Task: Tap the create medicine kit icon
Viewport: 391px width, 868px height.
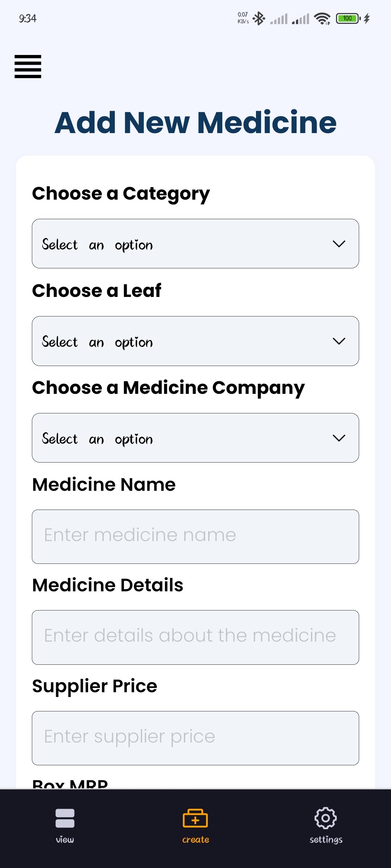Action: [x=195, y=818]
